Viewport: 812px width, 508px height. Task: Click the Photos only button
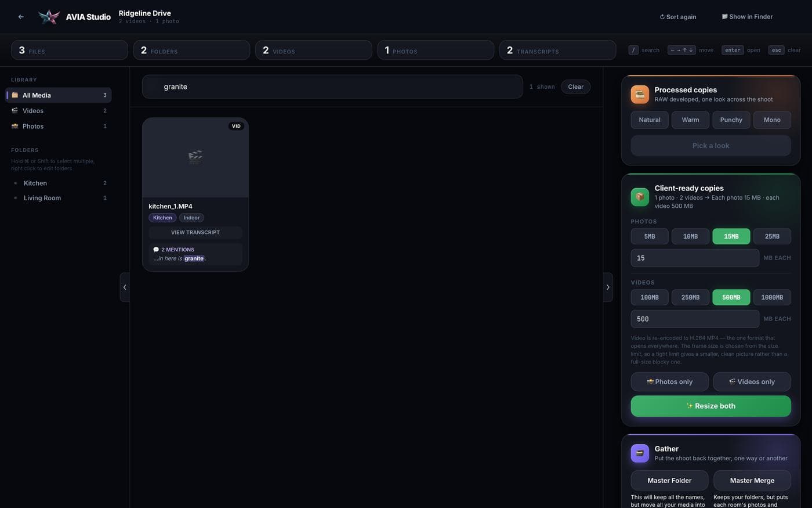(x=670, y=381)
